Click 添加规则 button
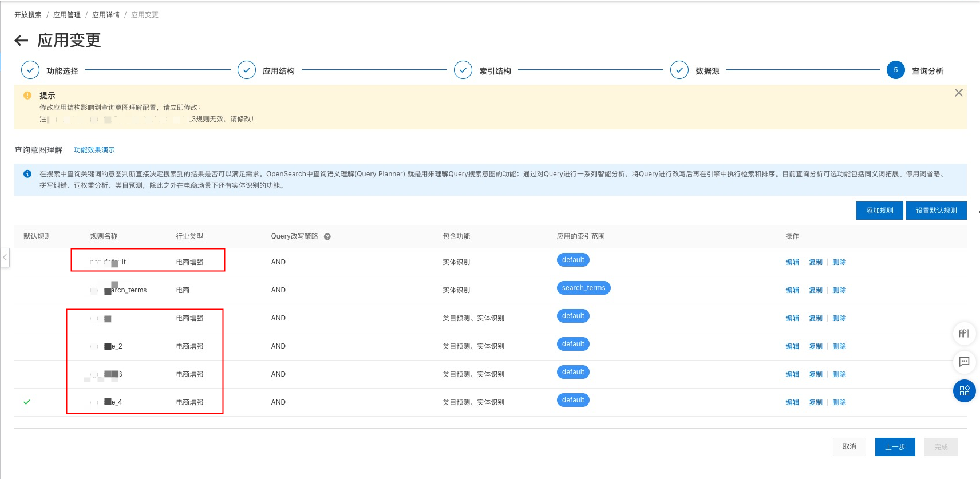980x479 pixels. point(880,211)
